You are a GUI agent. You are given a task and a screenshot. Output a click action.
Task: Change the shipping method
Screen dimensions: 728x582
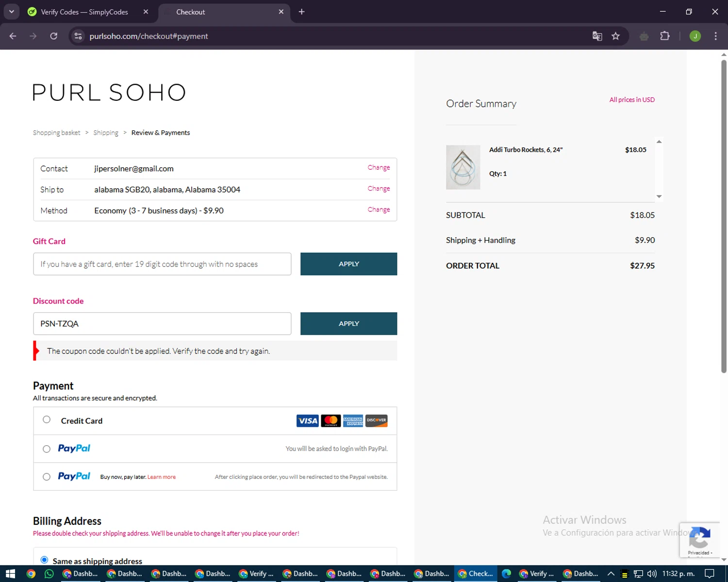click(379, 209)
